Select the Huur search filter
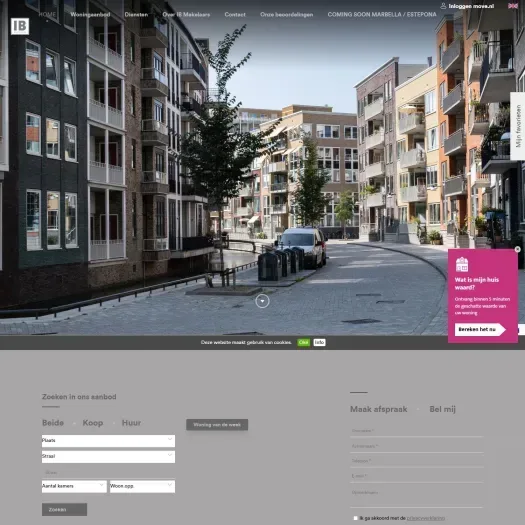525x525 pixels. 131,423
